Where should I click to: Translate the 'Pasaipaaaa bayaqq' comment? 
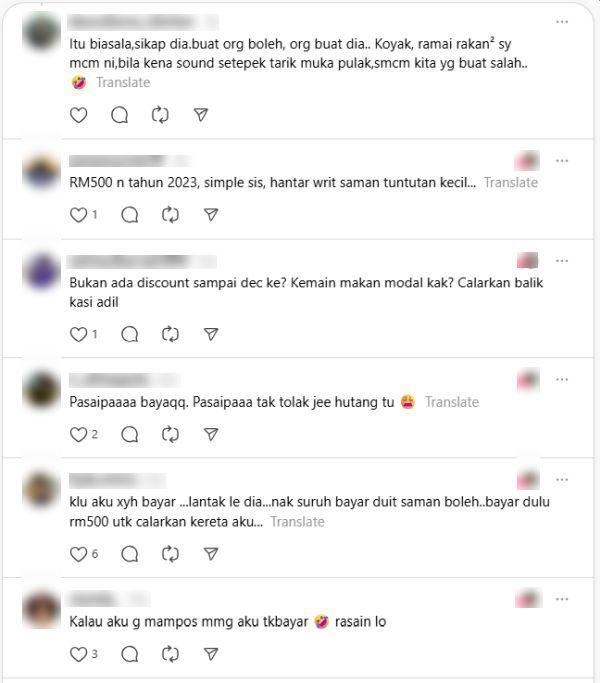(x=452, y=402)
